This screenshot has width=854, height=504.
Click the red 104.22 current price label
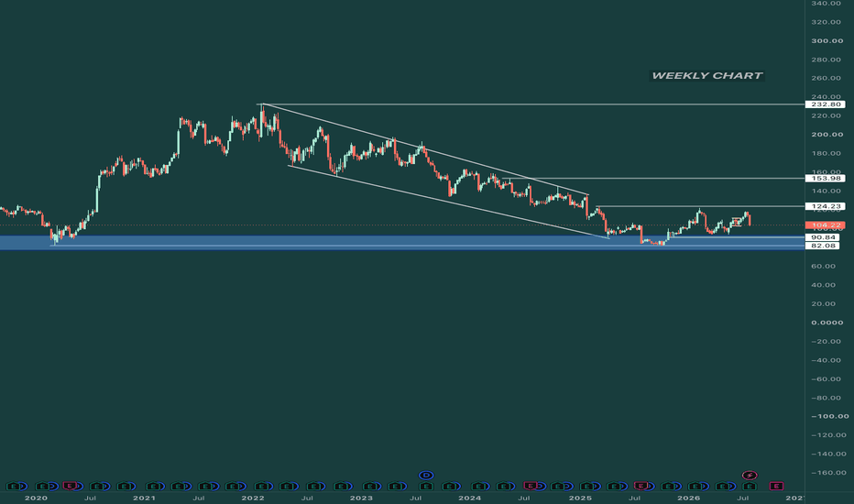[x=825, y=225]
